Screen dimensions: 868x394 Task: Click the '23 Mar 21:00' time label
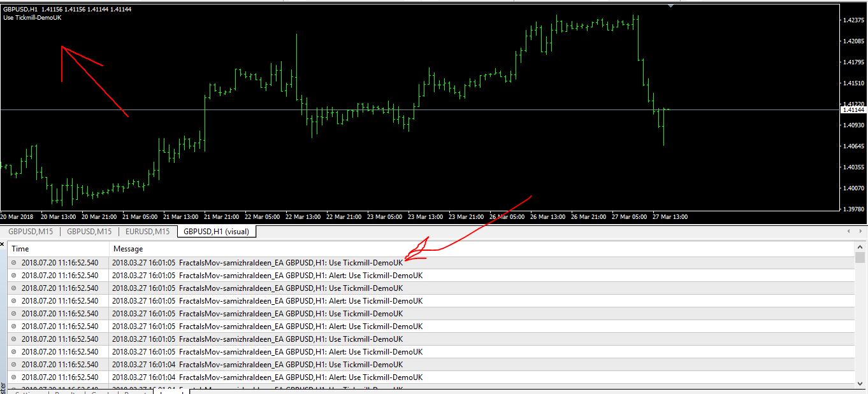click(x=467, y=217)
